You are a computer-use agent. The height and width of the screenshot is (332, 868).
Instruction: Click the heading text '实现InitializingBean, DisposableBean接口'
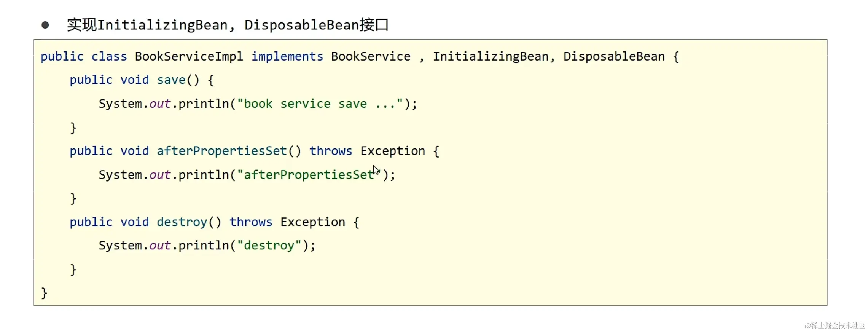(228, 25)
